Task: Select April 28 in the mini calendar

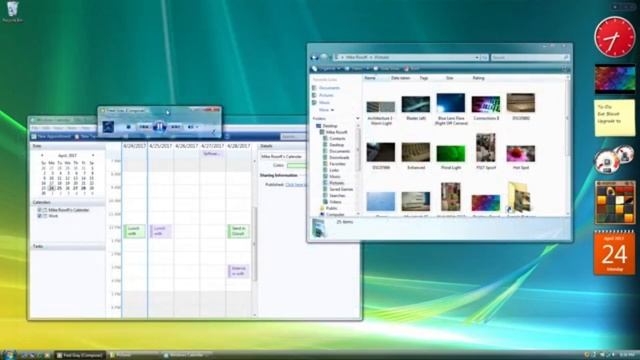Action: [84, 188]
